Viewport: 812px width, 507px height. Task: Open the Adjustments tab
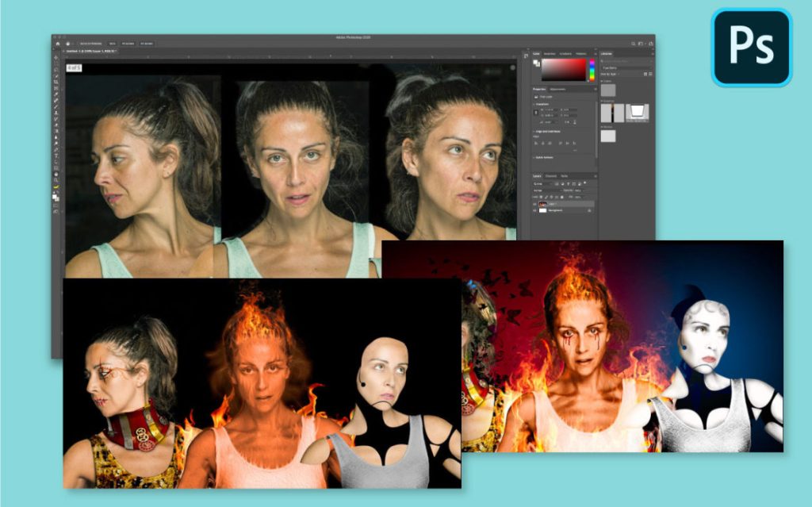[557, 89]
